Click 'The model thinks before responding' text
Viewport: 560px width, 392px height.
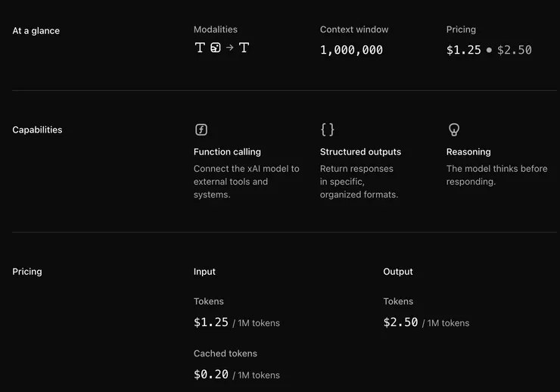496,175
